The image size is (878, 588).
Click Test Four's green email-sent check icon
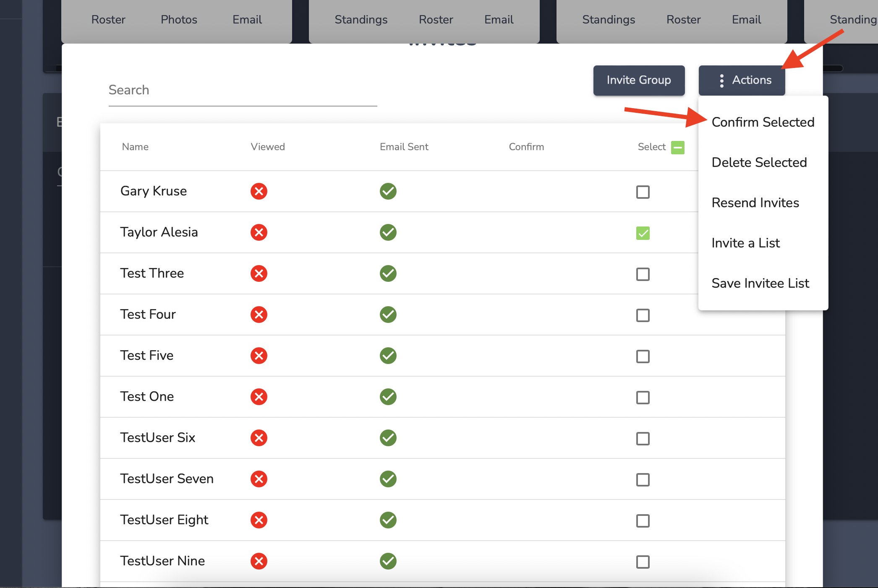[x=388, y=315]
